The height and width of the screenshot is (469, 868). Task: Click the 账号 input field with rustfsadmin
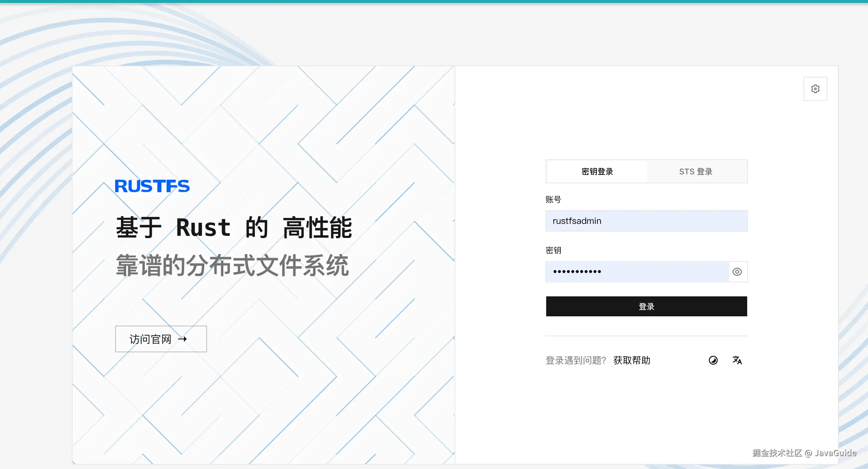pos(646,221)
